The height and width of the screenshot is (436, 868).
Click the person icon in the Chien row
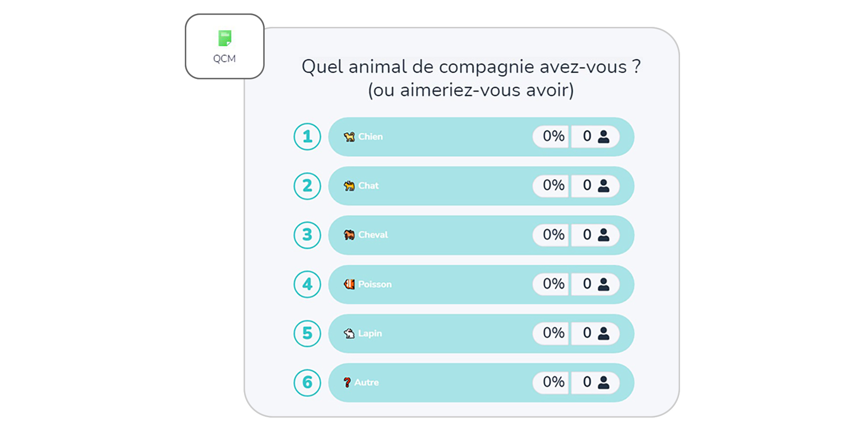click(x=604, y=137)
